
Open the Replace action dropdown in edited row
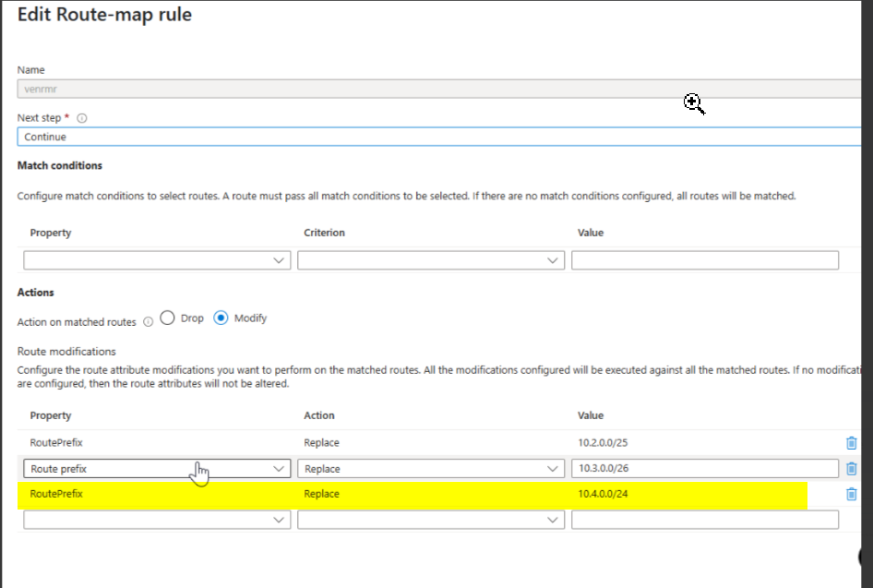[431, 468]
